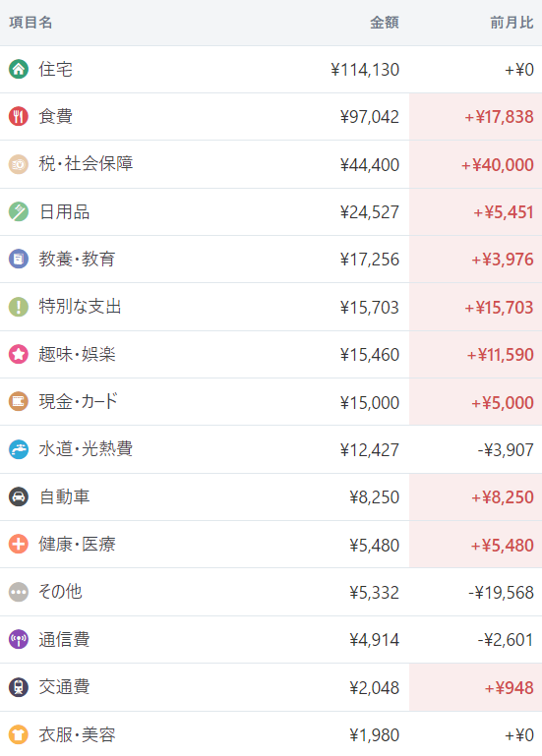Sort by the 金額 column header

385,23
